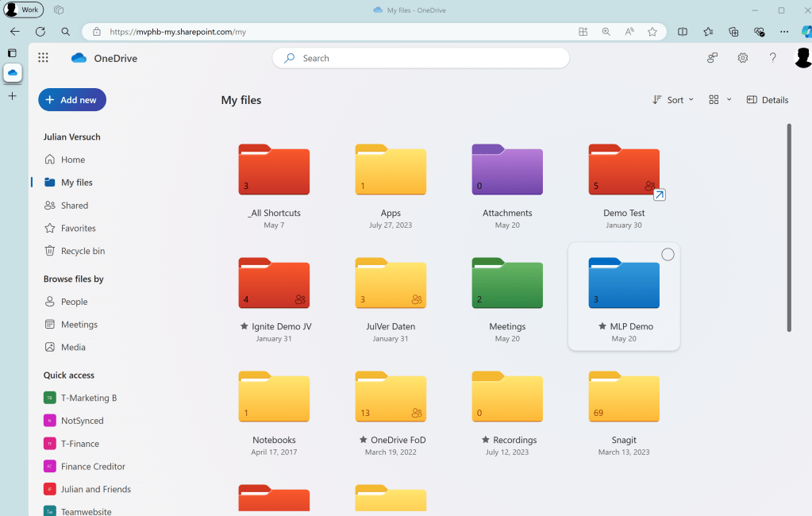Click the Add new button
812x516 pixels.
click(71, 99)
